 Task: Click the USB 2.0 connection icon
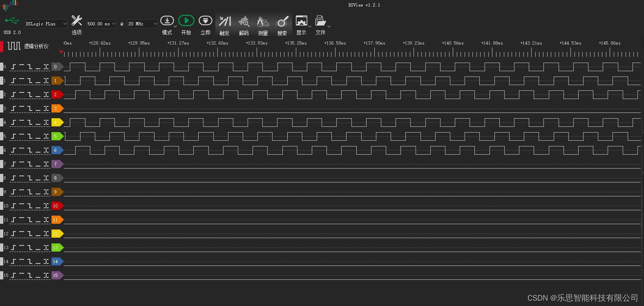point(12,20)
